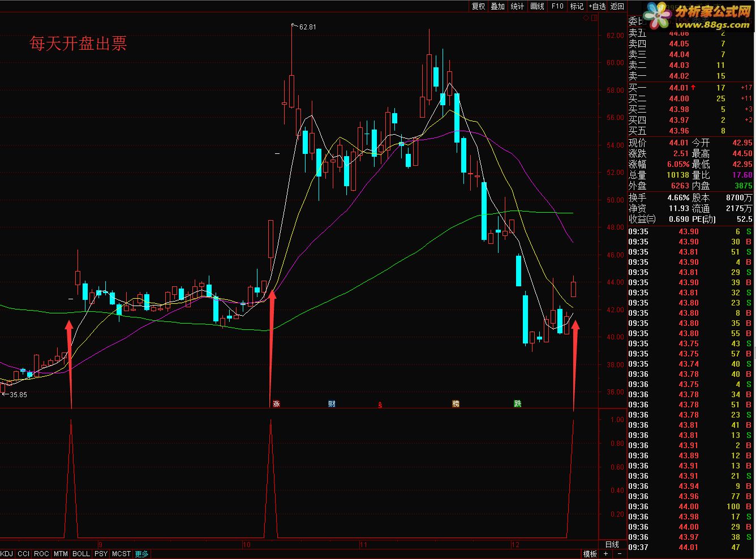
Task: Click 买一 price 44.01
Action: click(679, 88)
